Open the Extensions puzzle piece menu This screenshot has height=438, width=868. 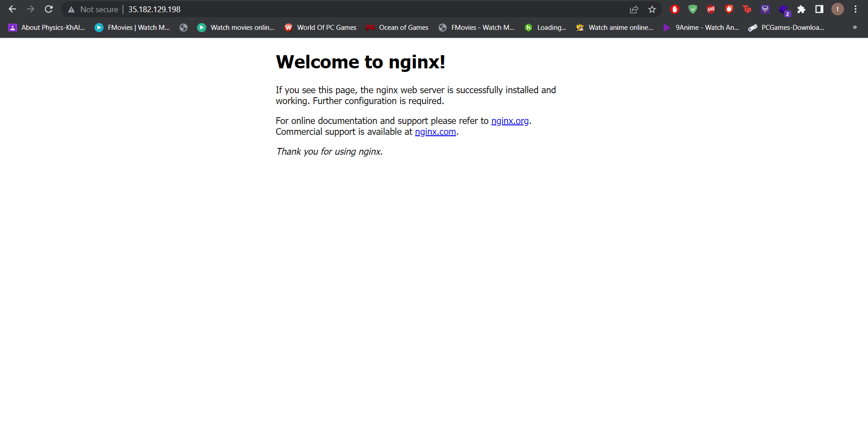[x=801, y=9]
